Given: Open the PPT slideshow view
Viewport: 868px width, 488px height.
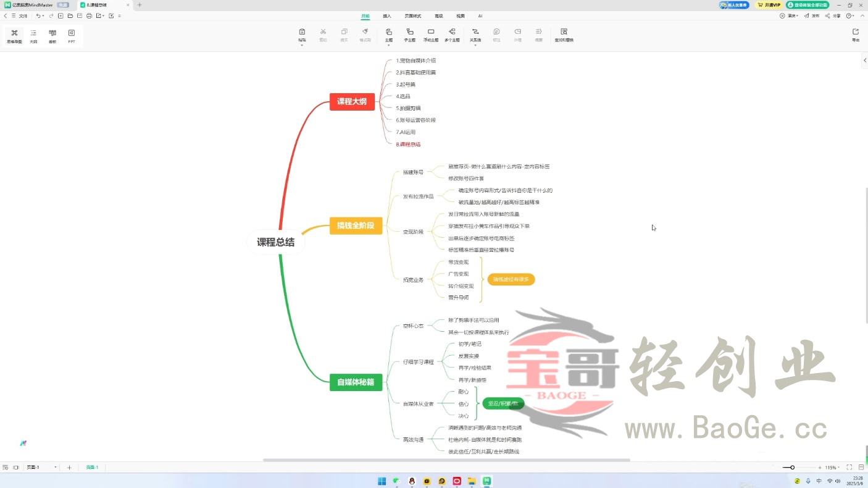Looking at the screenshot, I should tap(72, 36).
